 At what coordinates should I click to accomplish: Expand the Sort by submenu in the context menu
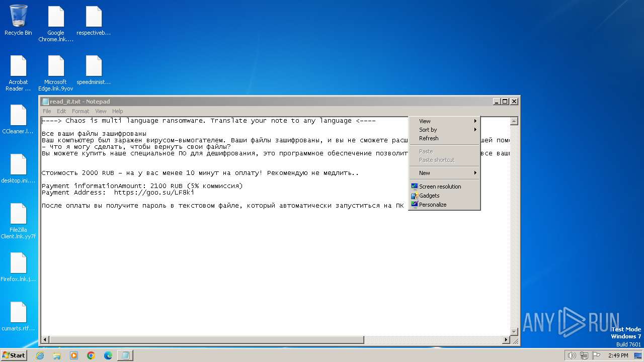click(x=444, y=130)
